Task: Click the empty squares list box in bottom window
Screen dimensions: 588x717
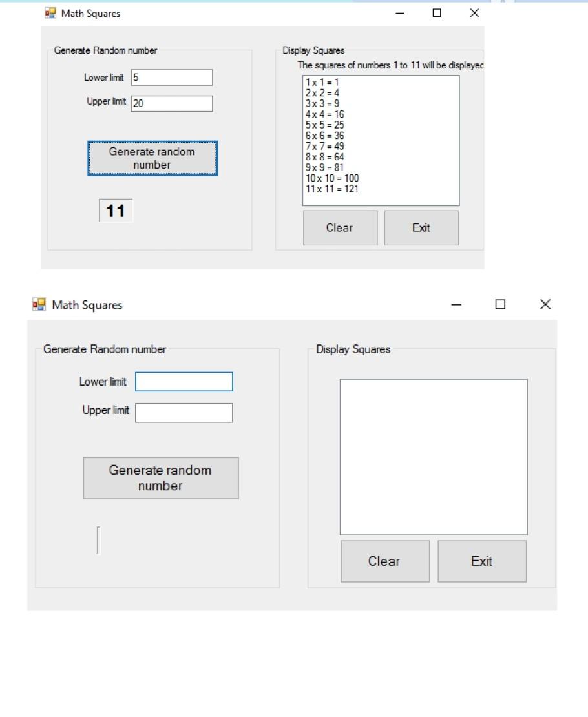Action: 434,457
